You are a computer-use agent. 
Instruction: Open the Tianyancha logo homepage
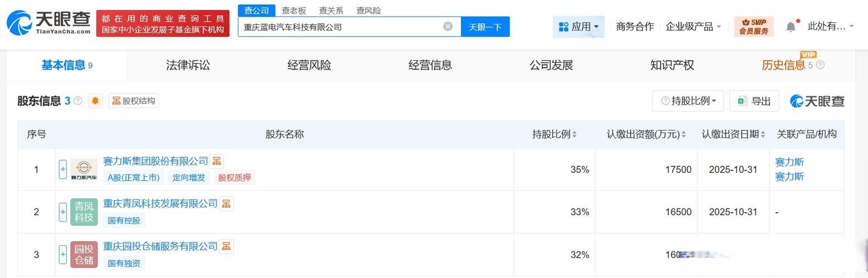[x=48, y=23]
